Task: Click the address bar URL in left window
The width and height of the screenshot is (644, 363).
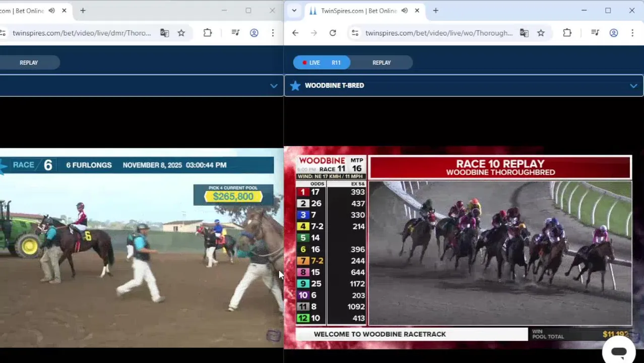Action: click(x=82, y=33)
